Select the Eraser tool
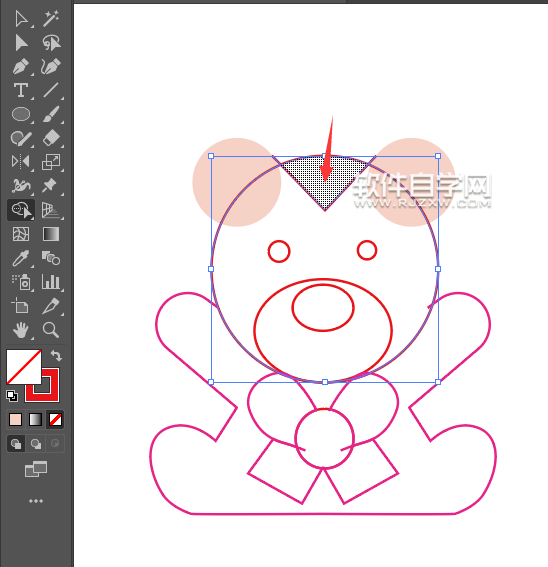 point(51,138)
